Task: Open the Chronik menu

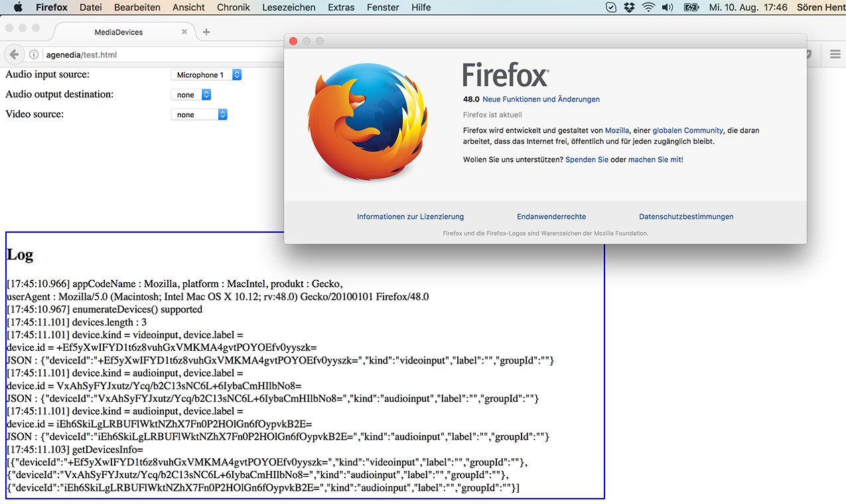Action: tap(233, 7)
